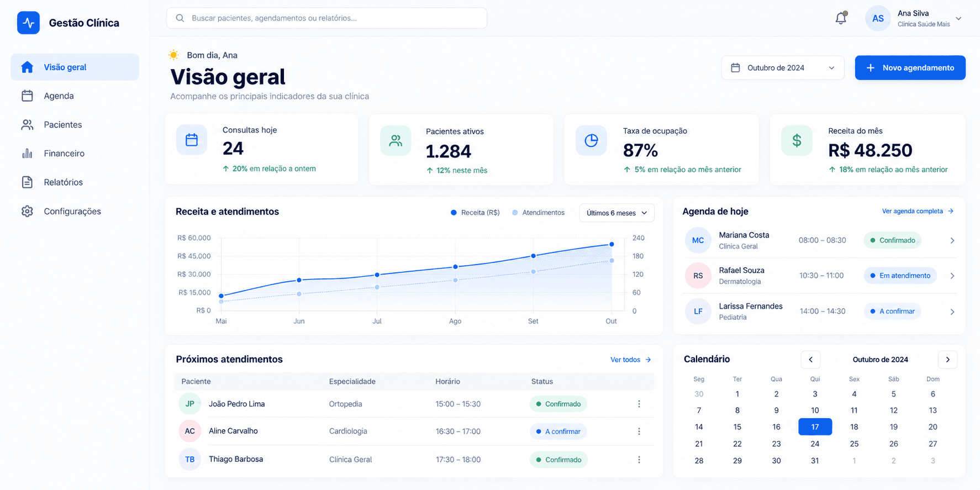Open Financeiro in sidebar
980x490 pixels.
click(x=75, y=154)
